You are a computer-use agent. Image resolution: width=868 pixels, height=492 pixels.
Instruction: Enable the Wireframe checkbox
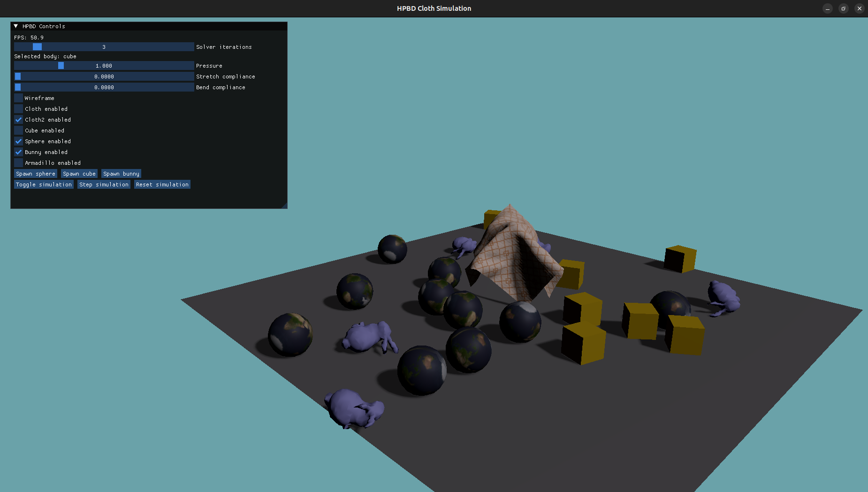[x=18, y=98]
